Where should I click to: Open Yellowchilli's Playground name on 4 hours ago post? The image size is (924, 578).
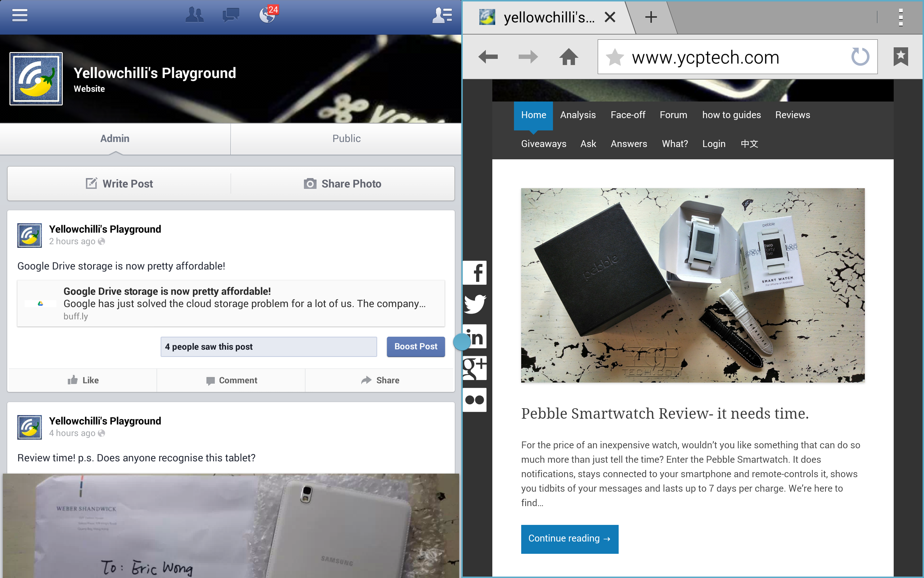[x=105, y=421]
